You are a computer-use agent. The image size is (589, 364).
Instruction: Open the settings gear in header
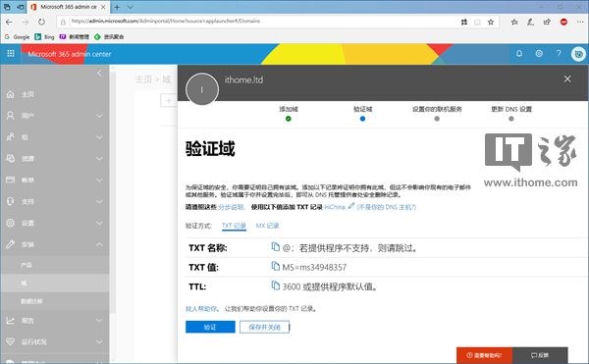pos(539,54)
